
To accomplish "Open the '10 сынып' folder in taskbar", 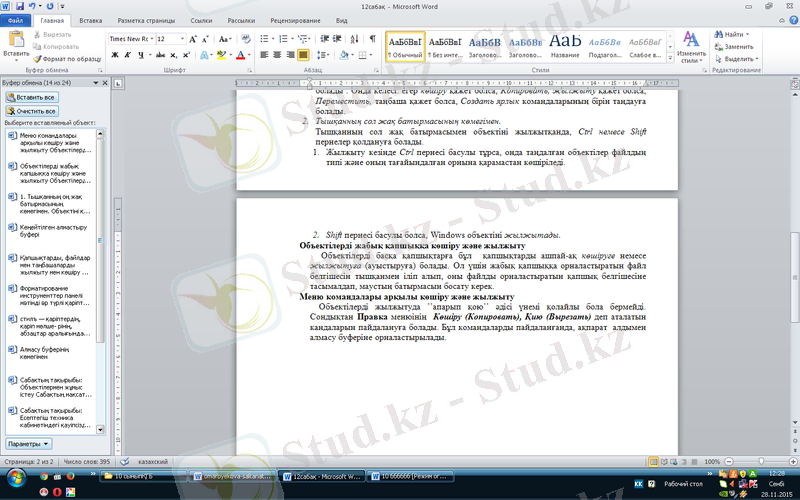I will coord(140,478).
